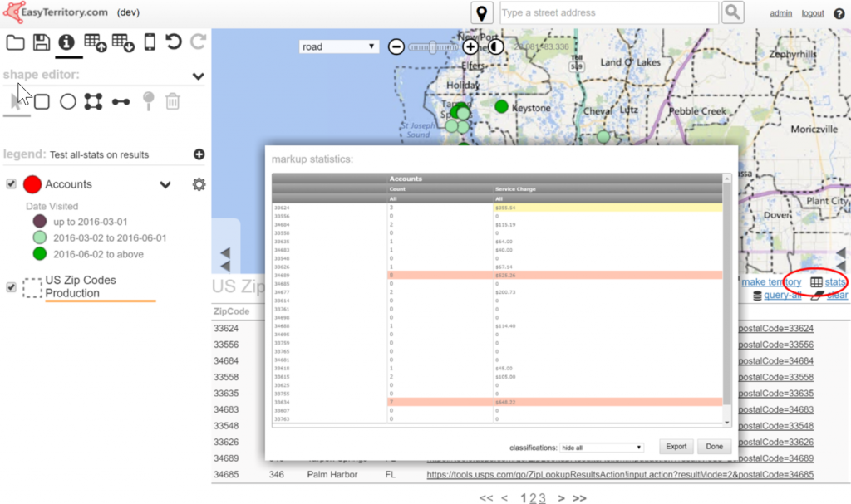851x504 pixels.
Task: Click the undo arrow icon
Action: point(173,42)
